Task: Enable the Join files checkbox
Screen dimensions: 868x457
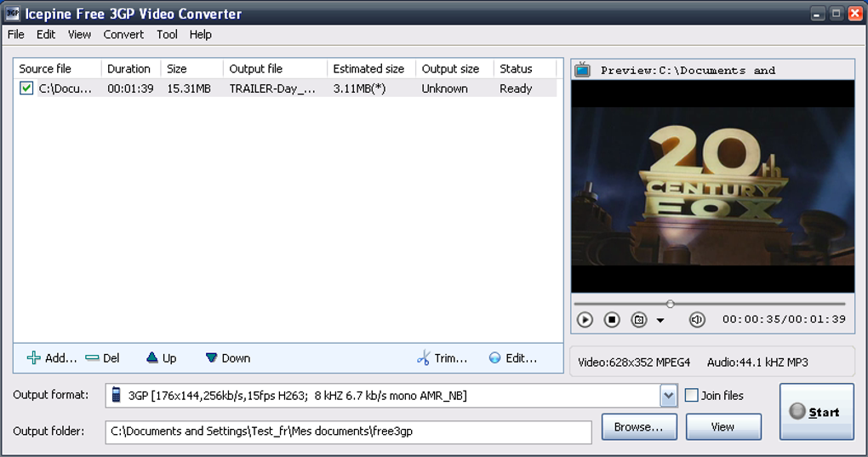Action: pos(691,395)
